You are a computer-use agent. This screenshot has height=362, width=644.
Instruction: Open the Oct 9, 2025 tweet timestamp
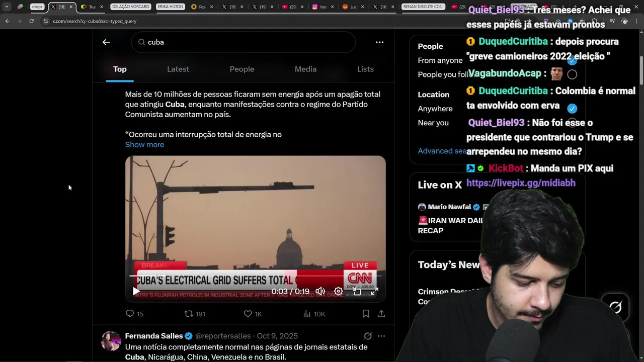tap(277, 336)
